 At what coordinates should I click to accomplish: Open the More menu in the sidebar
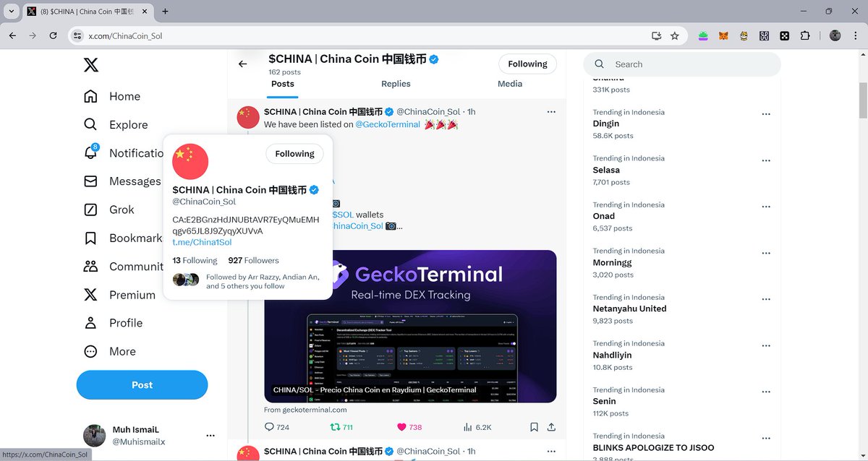point(110,351)
